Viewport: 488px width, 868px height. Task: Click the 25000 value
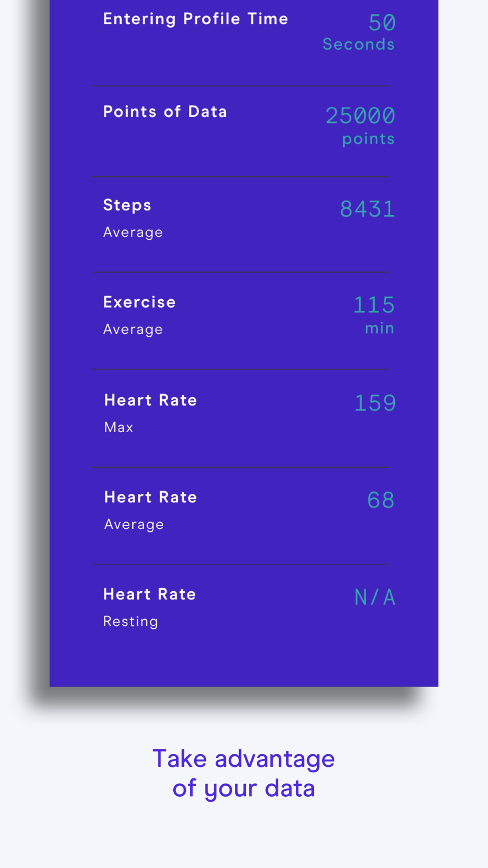[x=360, y=116]
